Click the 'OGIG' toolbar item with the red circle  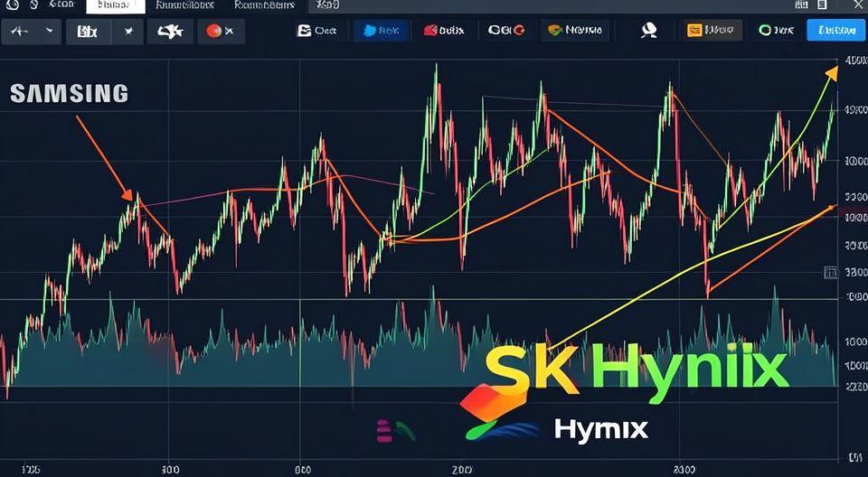[506, 31]
